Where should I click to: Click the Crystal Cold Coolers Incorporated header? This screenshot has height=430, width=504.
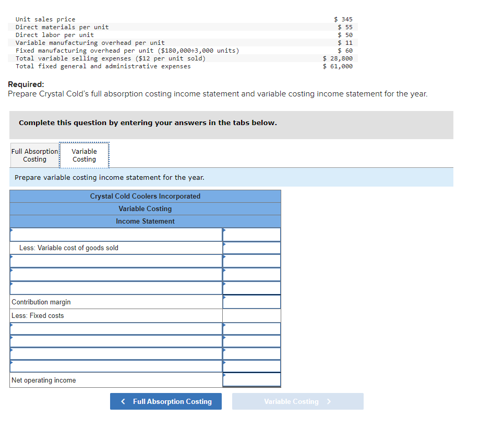(x=145, y=196)
